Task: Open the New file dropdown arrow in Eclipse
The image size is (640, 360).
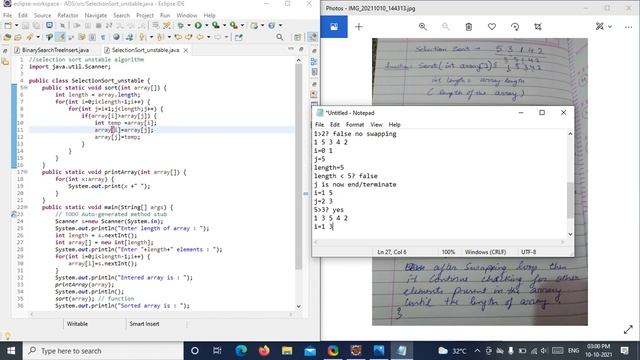Action: tap(16, 25)
